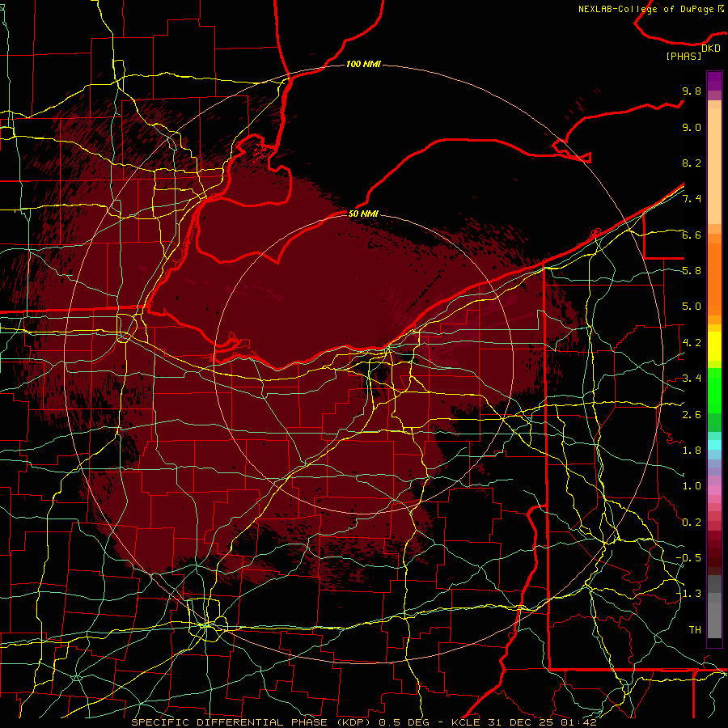Image resolution: width=728 pixels, height=728 pixels.
Task: Click the 50 NMI range ring label
Action: (363, 214)
